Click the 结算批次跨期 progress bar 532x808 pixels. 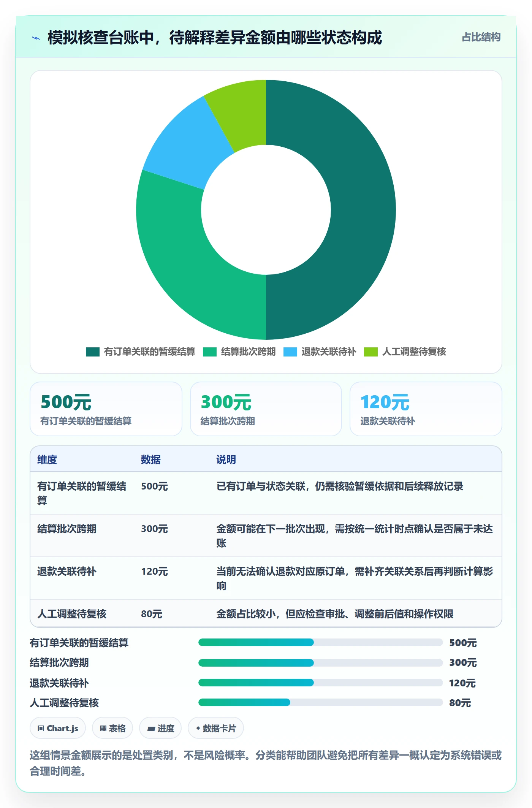pos(321,663)
